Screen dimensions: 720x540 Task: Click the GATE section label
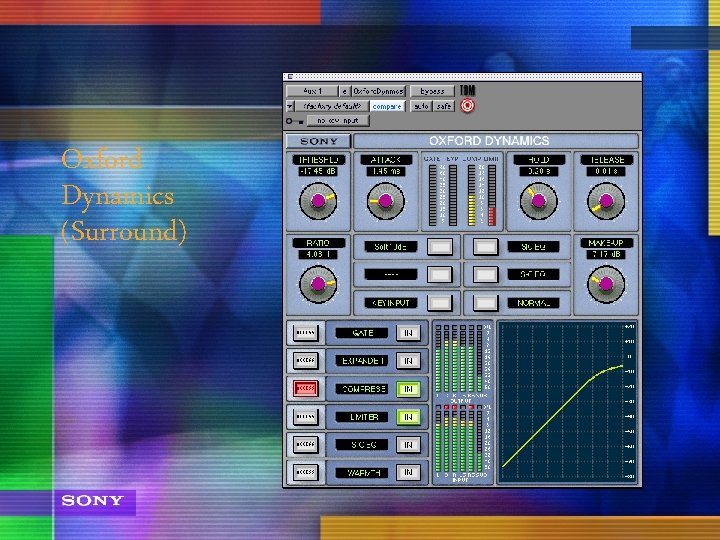[x=362, y=333]
